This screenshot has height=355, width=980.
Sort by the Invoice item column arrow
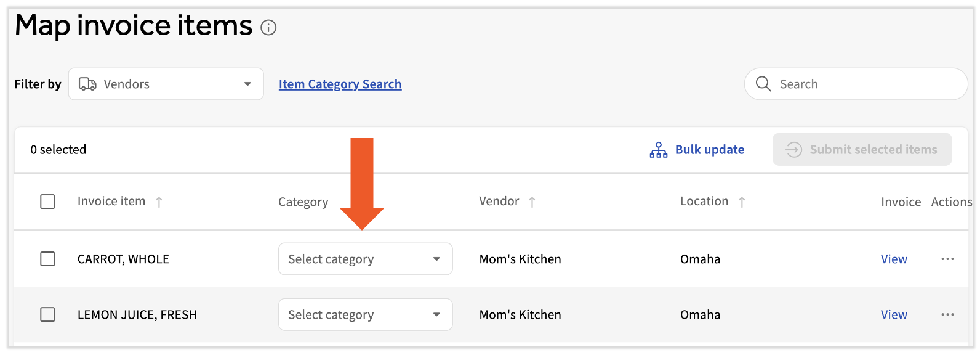click(x=159, y=202)
